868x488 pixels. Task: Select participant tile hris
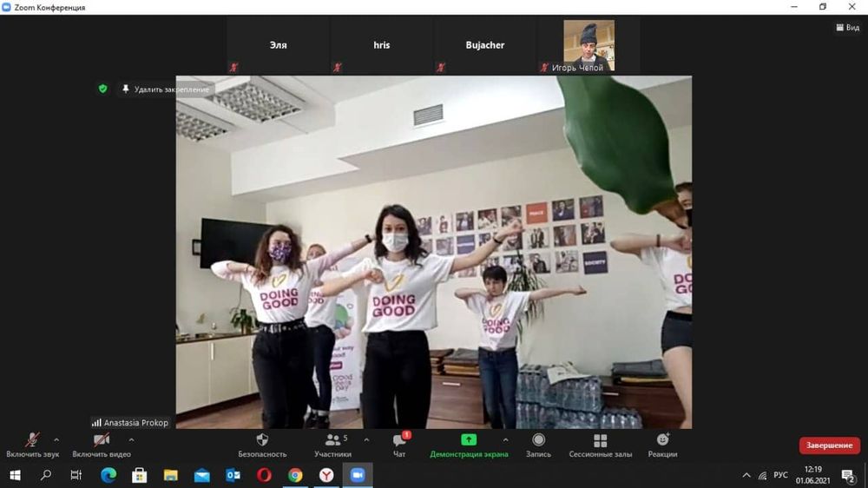tap(381, 45)
